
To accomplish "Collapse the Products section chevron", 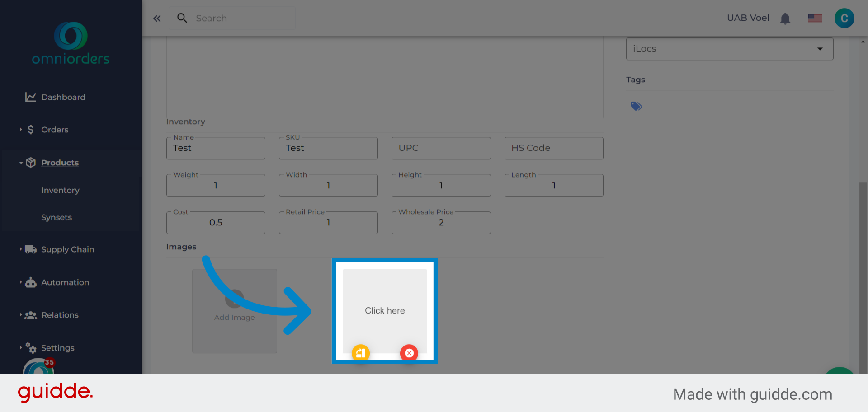I will pos(20,163).
